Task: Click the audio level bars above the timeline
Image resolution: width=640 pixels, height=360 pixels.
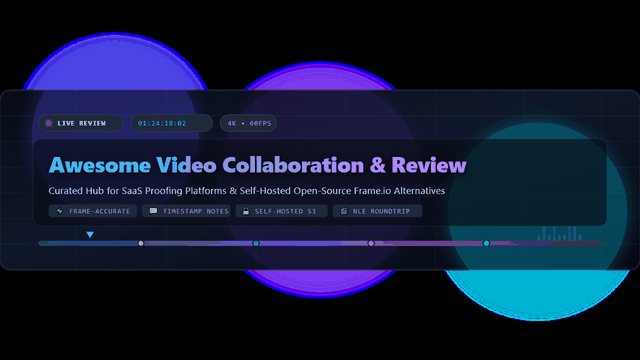Action: pyautogui.click(x=560, y=233)
